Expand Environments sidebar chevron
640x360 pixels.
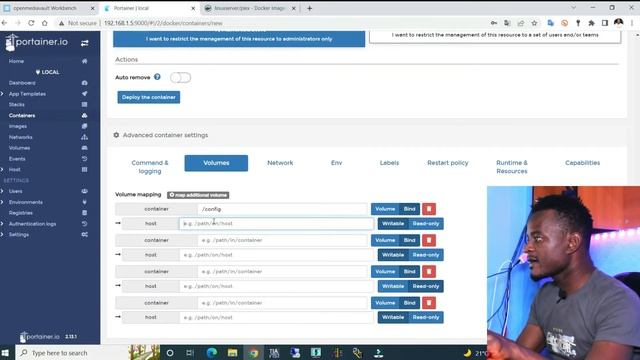(2, 202)
